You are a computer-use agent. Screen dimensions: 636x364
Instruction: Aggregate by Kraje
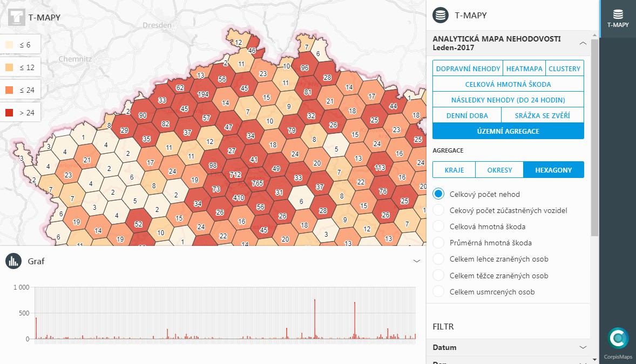[454, 170]
